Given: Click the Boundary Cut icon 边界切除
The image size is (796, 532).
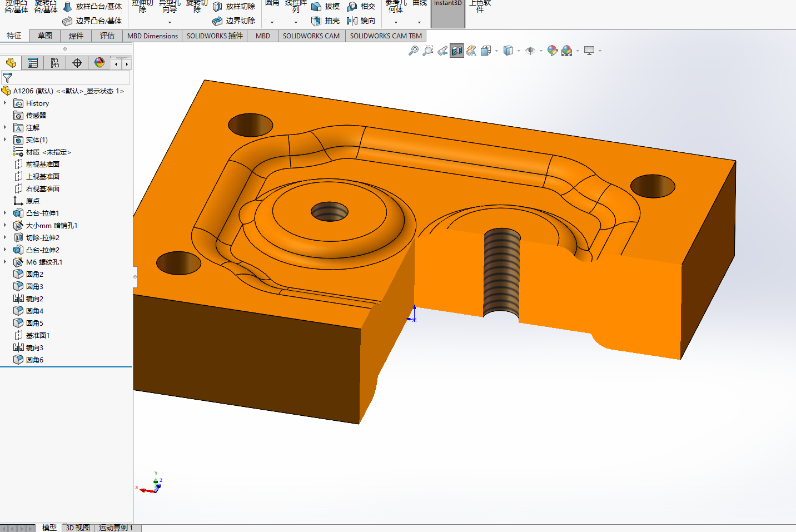Looking at the screenshot, I should pyautogui.click(x=234, y=21).
